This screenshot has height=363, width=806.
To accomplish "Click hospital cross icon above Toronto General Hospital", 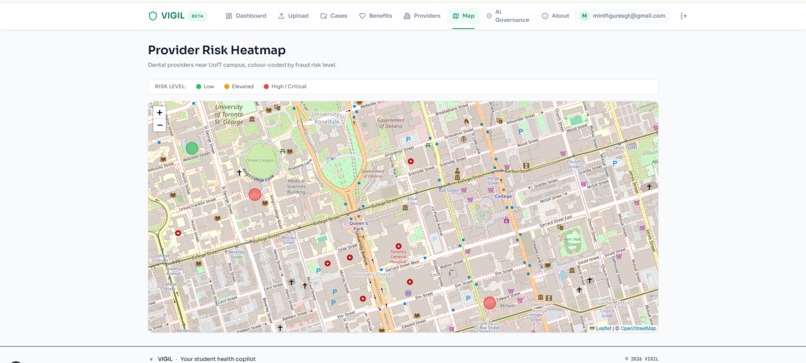I will click(398, 246).
